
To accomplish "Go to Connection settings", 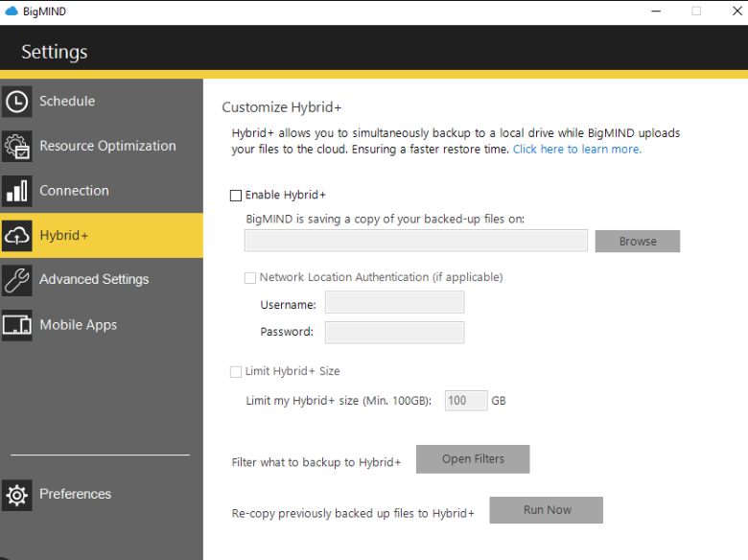I will click(102, 191).
